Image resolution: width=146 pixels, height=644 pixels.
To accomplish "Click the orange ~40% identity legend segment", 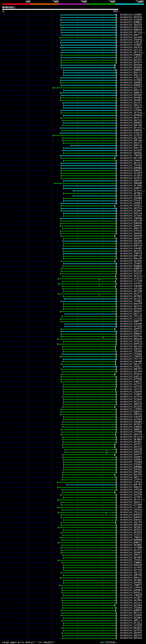I will (x=45, y=4).
